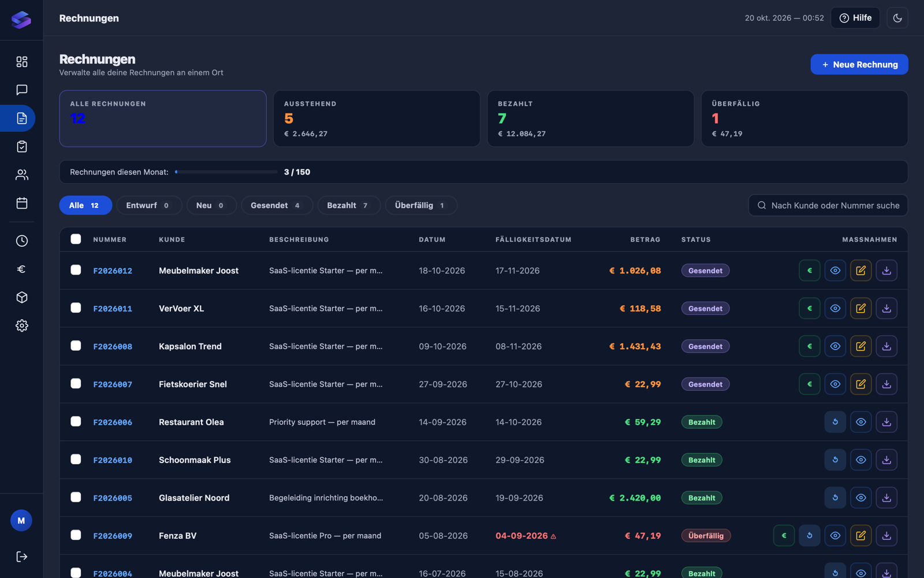Focus the customer or number search field
The image size is (924, 578).
coord(828,205)
